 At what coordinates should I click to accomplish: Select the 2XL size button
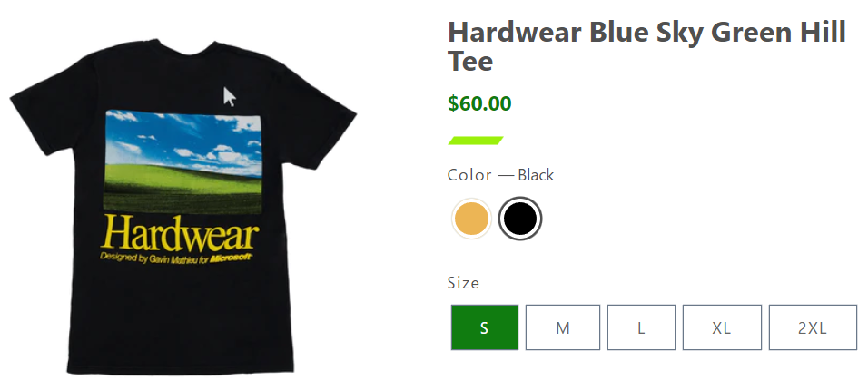coord(813,327)
